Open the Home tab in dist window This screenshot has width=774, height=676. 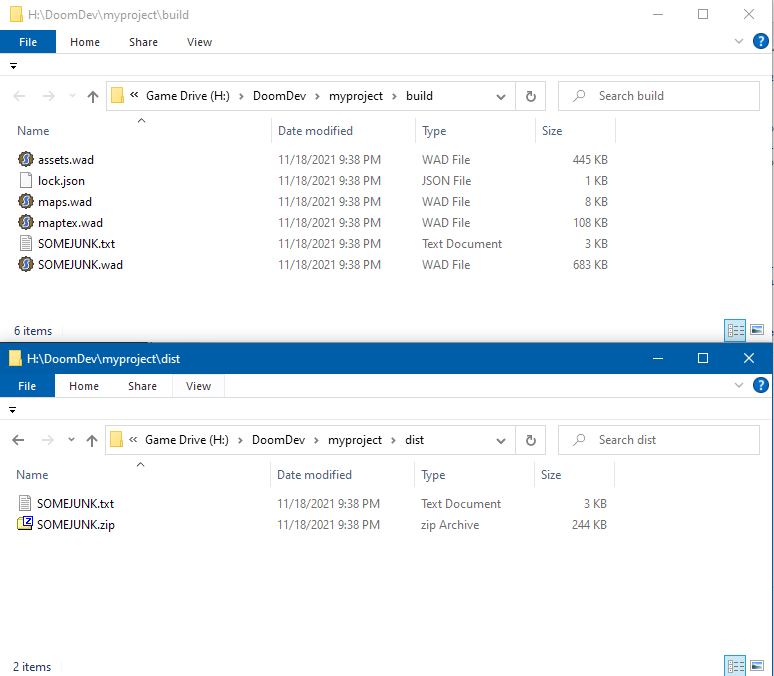point(84,386)
